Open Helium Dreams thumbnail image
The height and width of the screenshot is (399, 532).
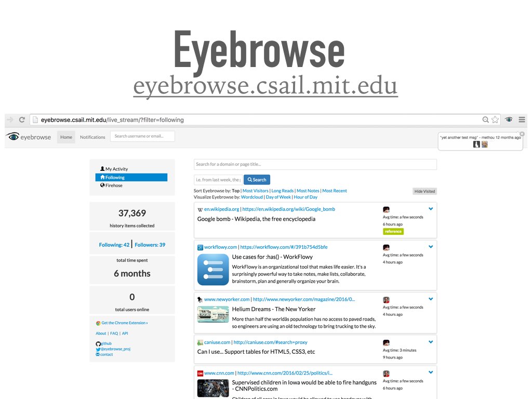tap(213, 314)
